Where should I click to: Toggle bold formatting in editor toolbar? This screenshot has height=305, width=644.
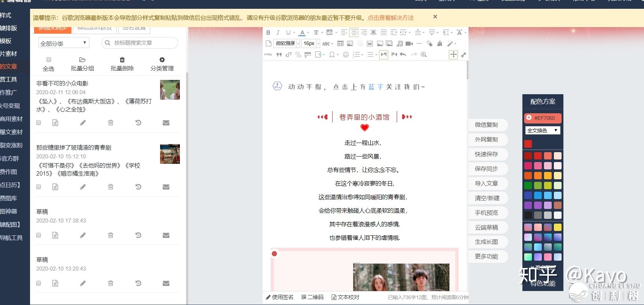(268, 33)
